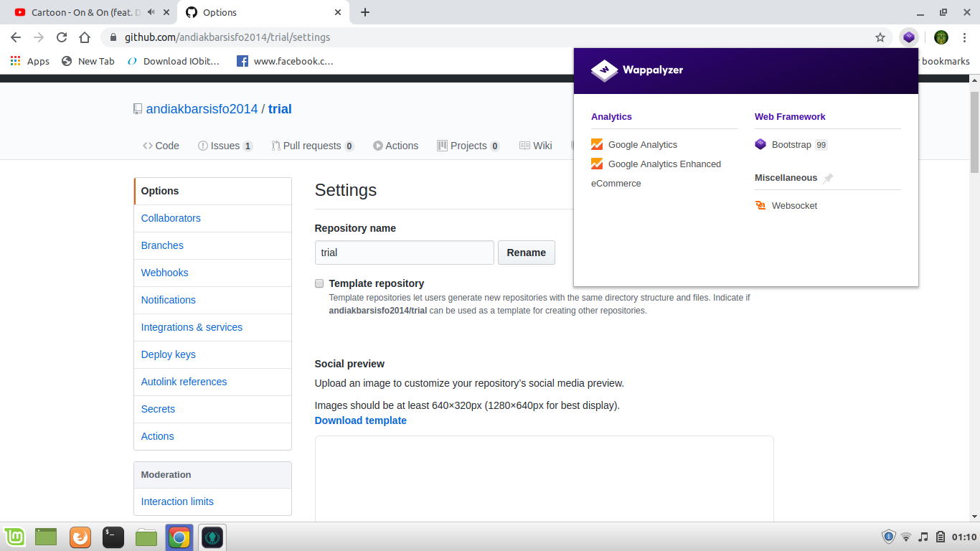Image resolution: width=980 pixels, height=551 pixels.
Task: Open GitKraken from the taskbar
Action: coord(212,537)
